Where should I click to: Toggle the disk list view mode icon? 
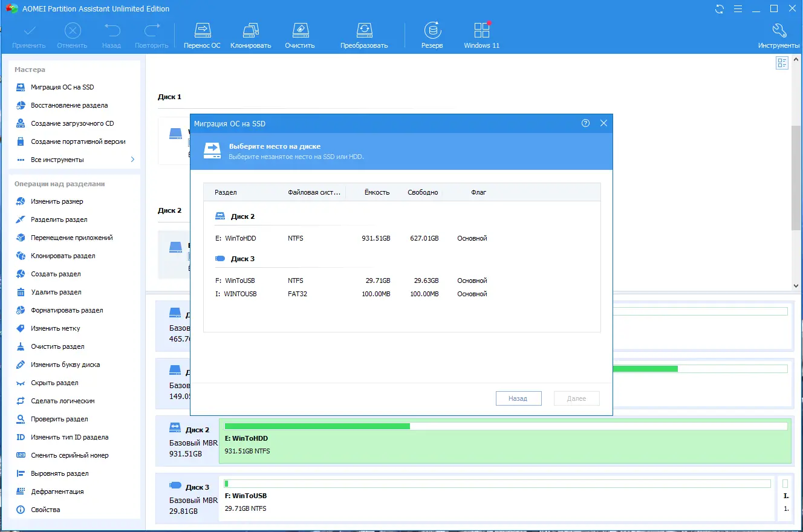click(782, 63)
